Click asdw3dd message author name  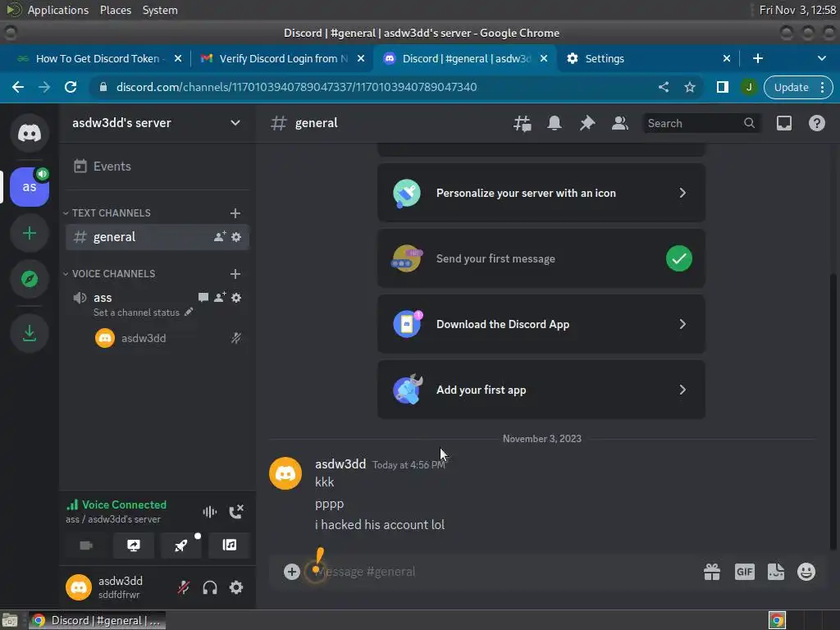point(340,464)
